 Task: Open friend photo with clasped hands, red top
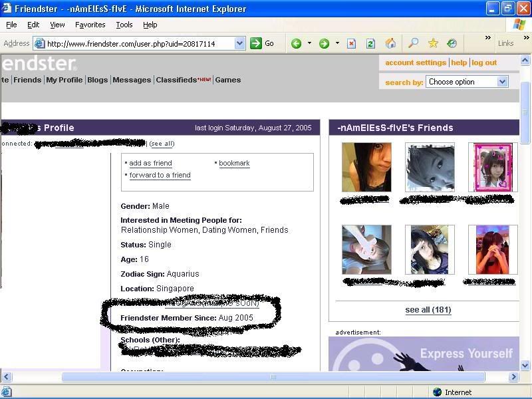click(493, 249)
